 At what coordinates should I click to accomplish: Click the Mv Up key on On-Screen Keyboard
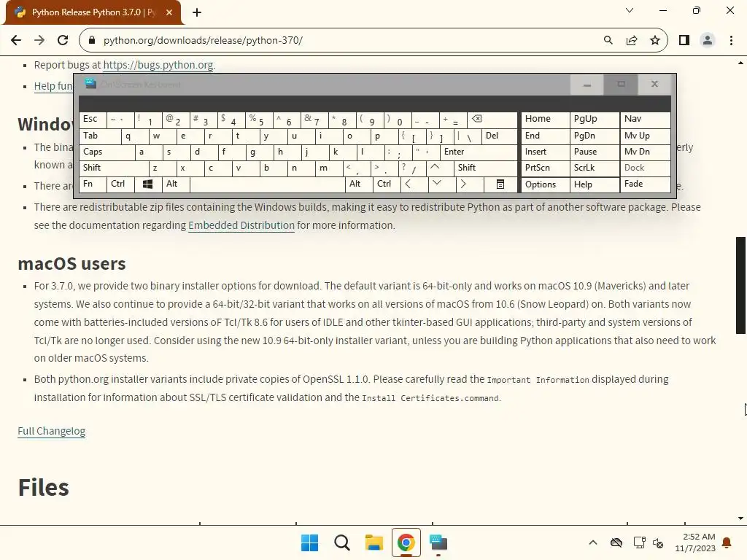(646, 136)
